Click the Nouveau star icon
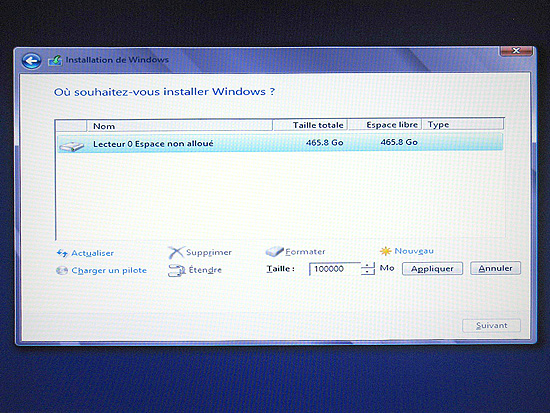This screenshot has height=413, width=550. [x=385, y=251]
